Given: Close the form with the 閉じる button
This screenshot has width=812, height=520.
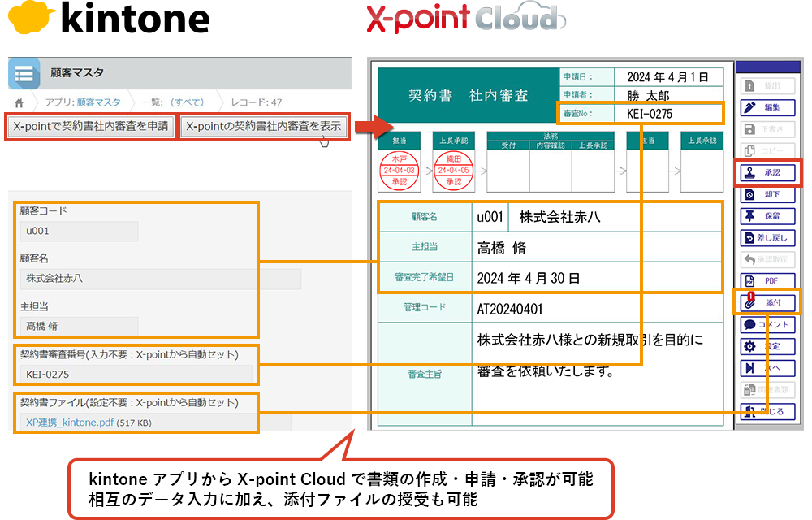Looking at the screenshot, I should 767,411.
